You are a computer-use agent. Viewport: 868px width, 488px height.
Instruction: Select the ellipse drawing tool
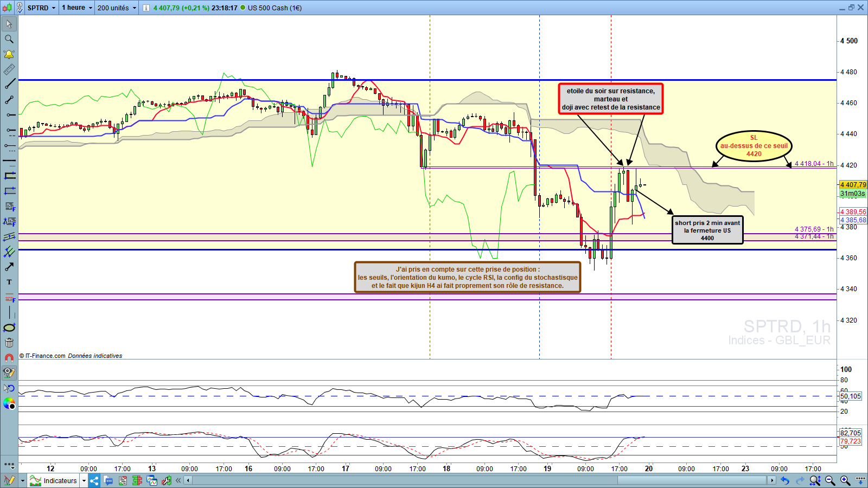tap(9, 328)
